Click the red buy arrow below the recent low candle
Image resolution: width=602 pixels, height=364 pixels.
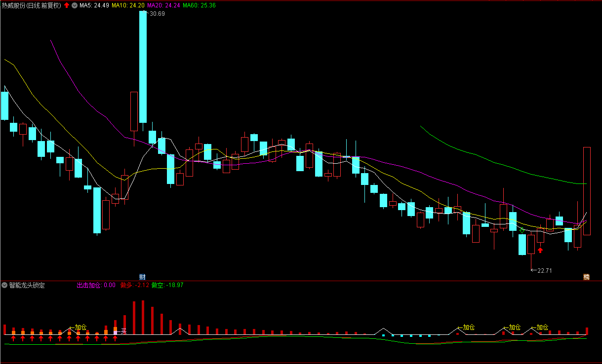[540, 250]
